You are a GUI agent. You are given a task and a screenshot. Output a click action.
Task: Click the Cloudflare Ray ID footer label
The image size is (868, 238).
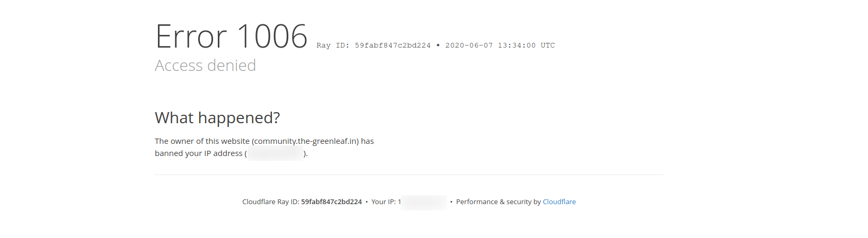[x=271, y=202]
